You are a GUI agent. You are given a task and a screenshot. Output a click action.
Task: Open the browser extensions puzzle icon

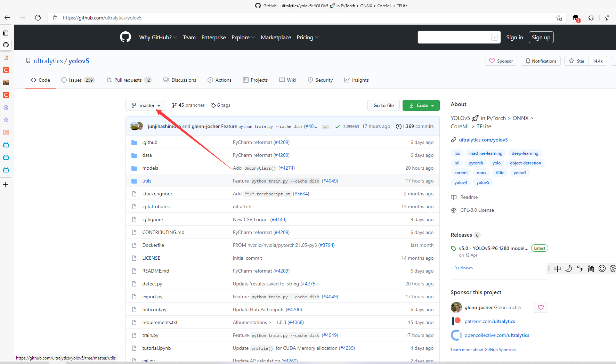591,18
